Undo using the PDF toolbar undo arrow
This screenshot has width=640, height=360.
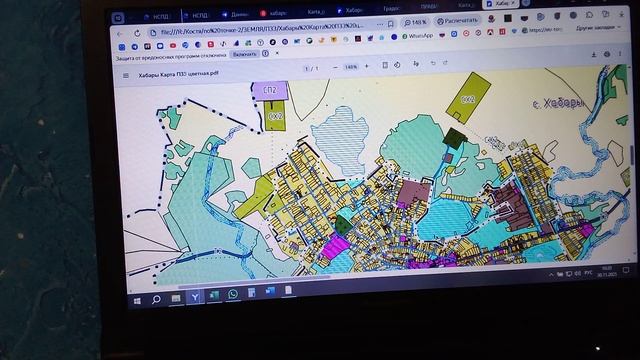click(x=433, y=63)
